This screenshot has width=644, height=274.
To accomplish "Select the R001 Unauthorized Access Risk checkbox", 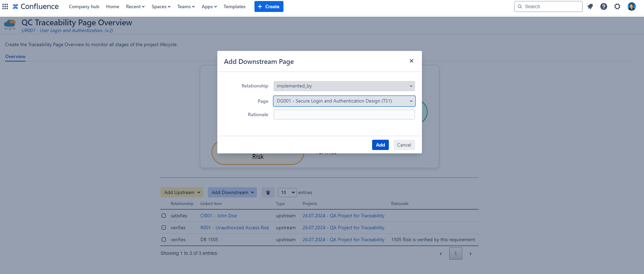I will pos(164,228).
